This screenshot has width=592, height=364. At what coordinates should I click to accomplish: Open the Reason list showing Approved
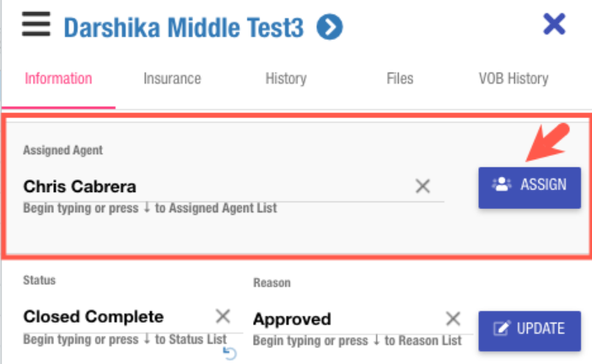(342, 319)
